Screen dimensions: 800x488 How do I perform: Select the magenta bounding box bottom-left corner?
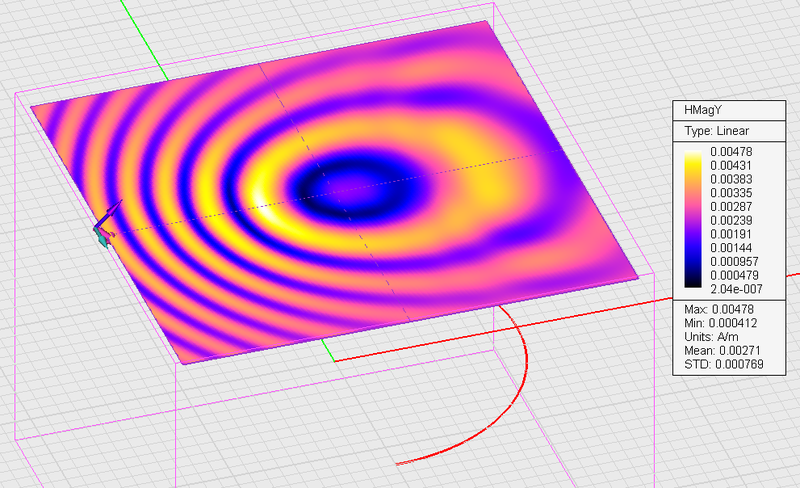pyautogui.click(x=16, y=440)
